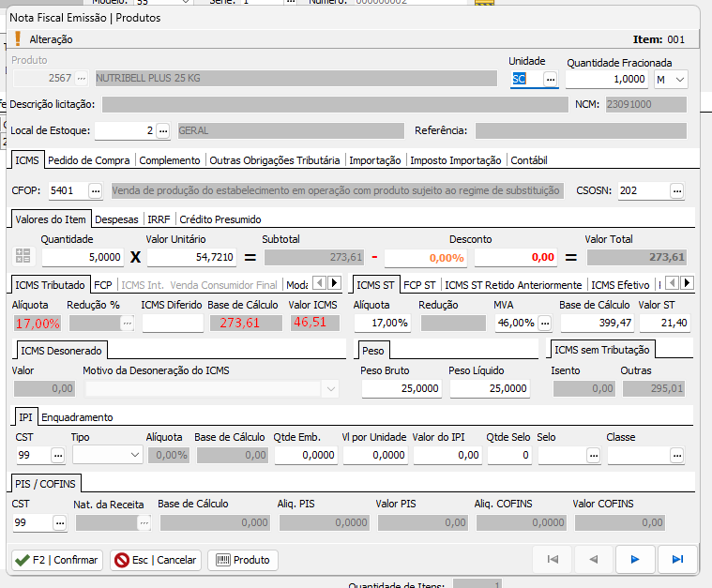Click the CSOSN lookup ellipsis button
The image size is (712, 588).
(676, 191)
